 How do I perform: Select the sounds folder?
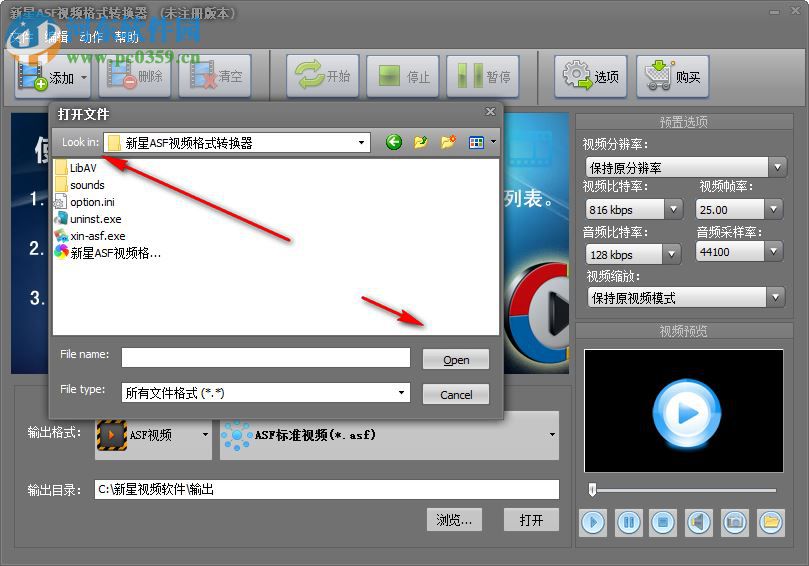[x=80, y=185]
